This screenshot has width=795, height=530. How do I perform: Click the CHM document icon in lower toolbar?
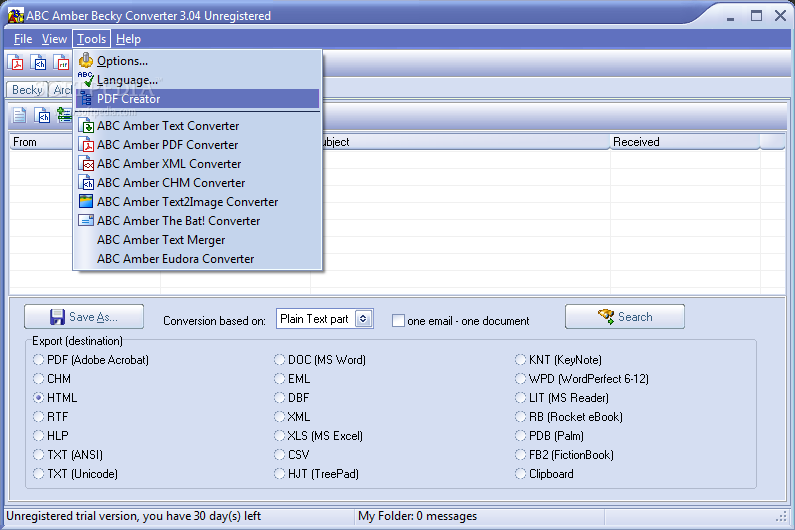[x=42, y=115]
